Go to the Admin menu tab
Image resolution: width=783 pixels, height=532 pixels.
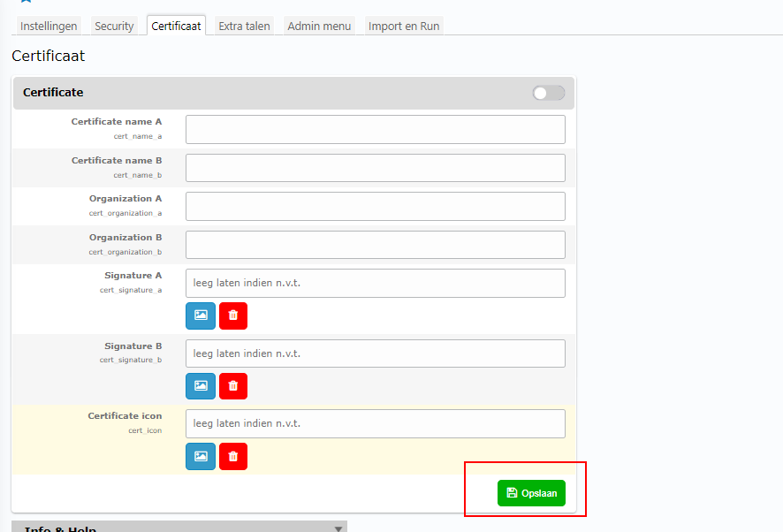pos(319,27)
